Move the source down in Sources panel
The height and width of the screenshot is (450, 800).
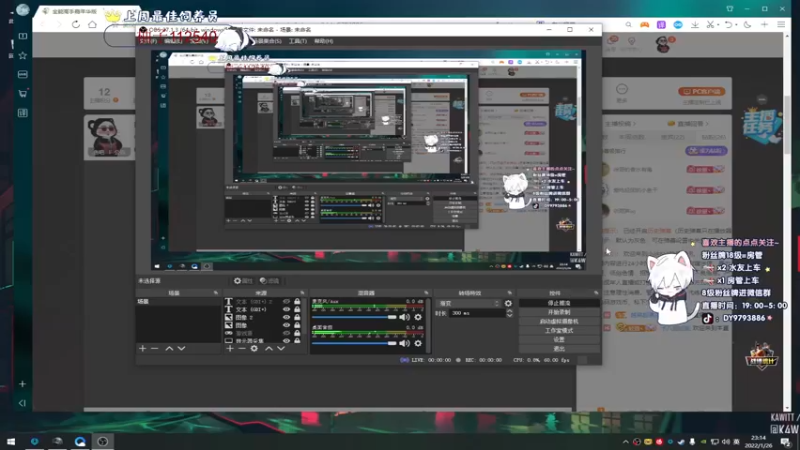coord(281,348)
